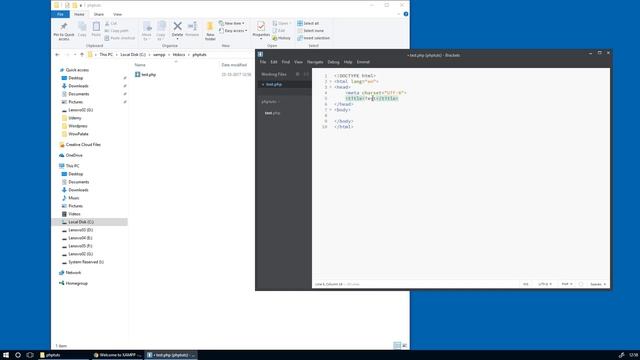The image size is (640, 360).
Task: Open the New item dropdown in ribbon
Action: [232, 23]
